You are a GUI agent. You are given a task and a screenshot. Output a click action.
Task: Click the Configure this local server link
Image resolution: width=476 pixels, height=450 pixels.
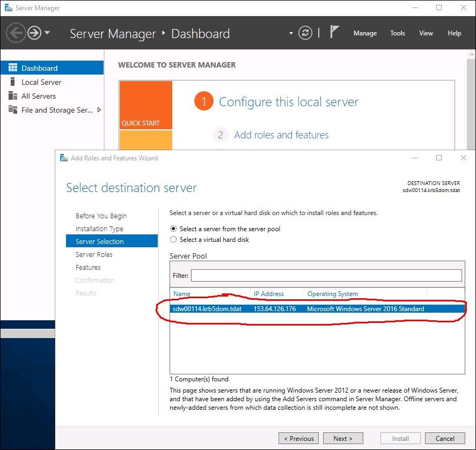pyautogui.click(x=288, y=102)
